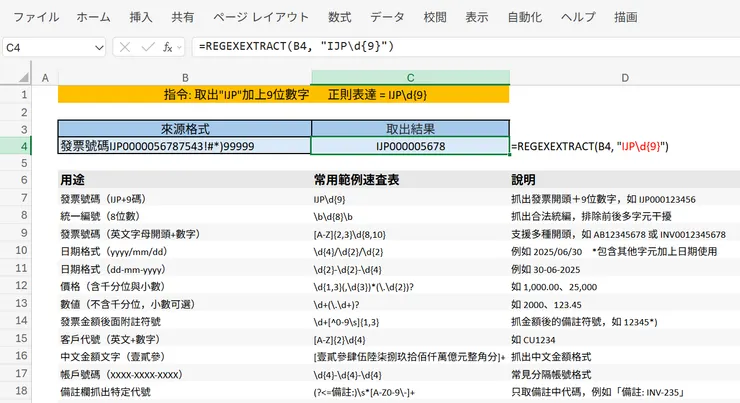Select cell 中文金額文字（壹貳參）
Viewport: 740px width, 403px height.
(185, 357)
